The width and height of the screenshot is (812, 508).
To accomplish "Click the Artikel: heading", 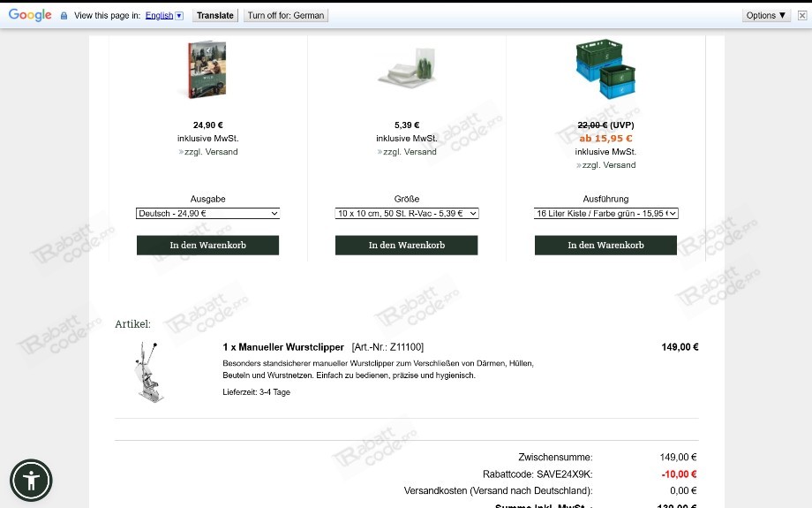I will tap(133, 324).
